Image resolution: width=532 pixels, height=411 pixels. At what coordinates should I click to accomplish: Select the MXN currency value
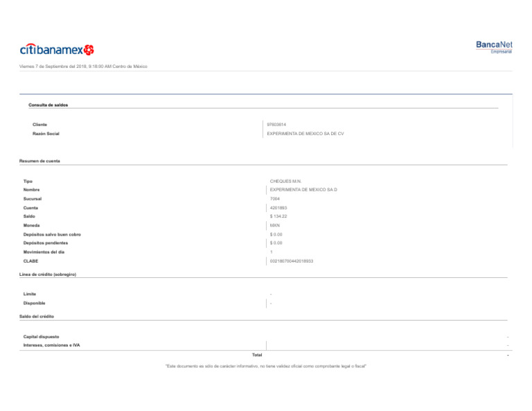click(275, 225)
